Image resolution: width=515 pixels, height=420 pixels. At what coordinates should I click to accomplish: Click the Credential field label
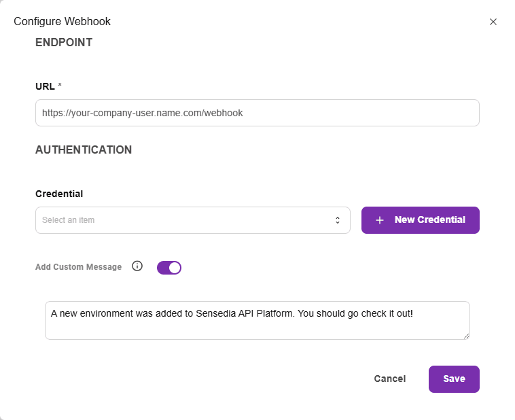(x=59, y=194)
